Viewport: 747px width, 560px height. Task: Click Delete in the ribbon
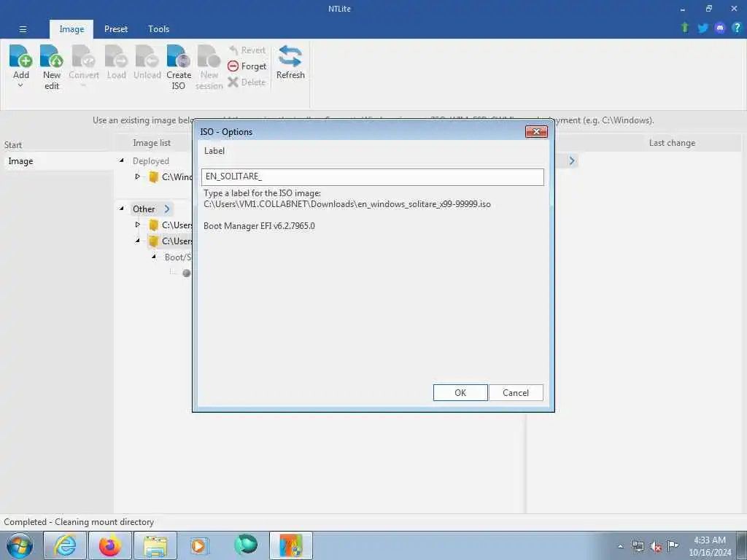(x=247, y=82)
